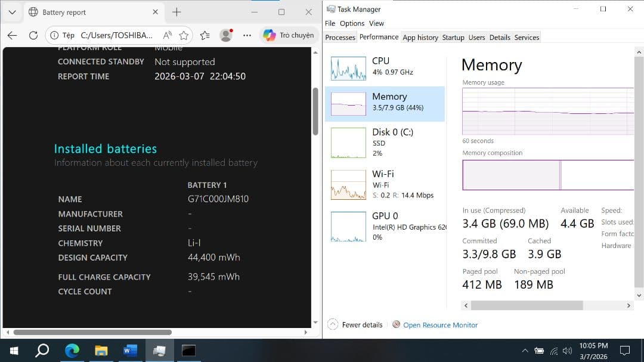Open the Edge profile avatar icon
644x362 pixels.
click(x=225, y=35)
